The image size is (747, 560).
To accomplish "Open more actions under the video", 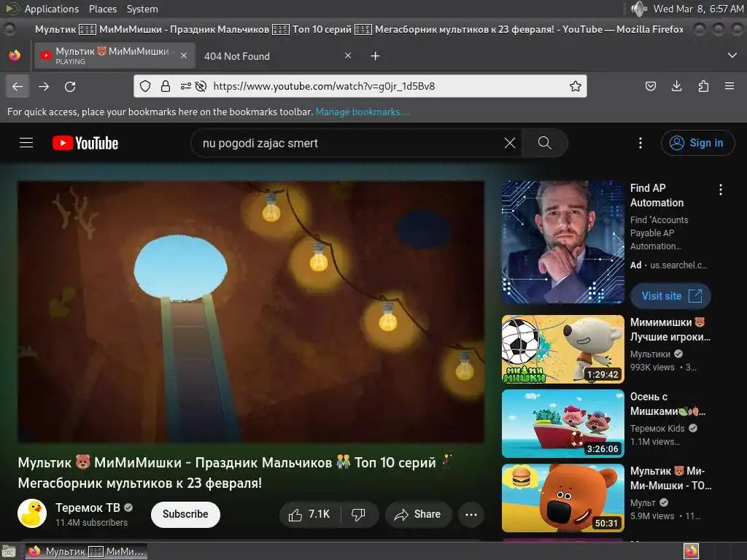I will [x=471, y=514].
